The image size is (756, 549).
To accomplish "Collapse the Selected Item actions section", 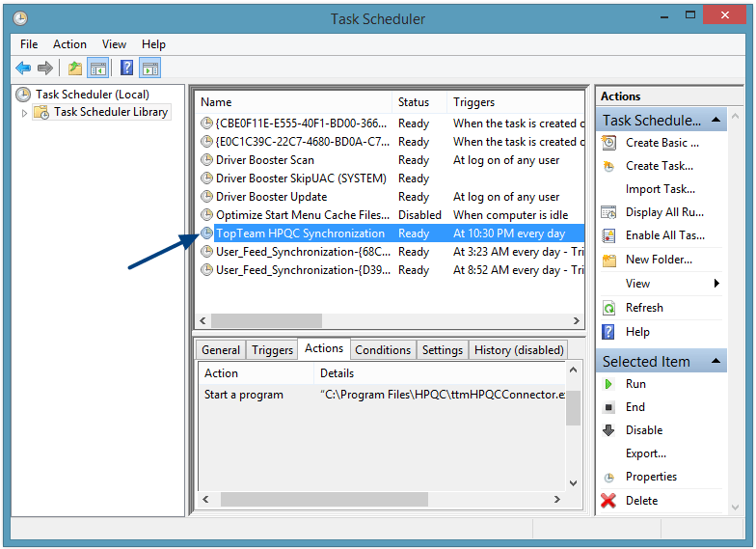I will point(716,362).
